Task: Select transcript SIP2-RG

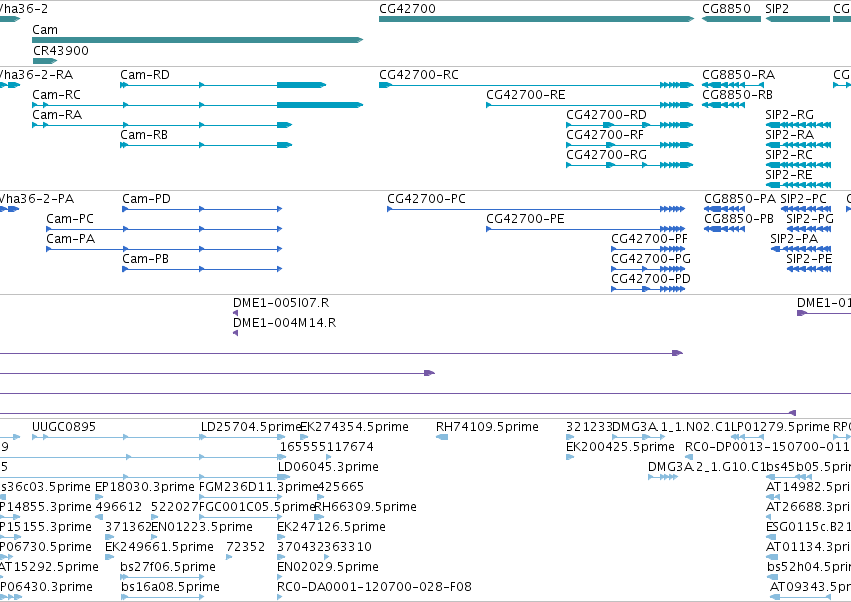Action: 798,125
